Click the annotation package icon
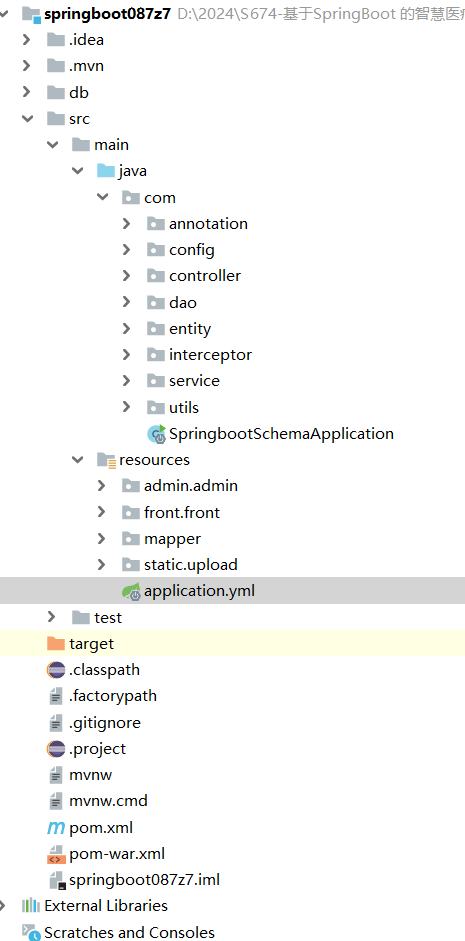Viewport: 465px width, 941px height. (155, 224)
